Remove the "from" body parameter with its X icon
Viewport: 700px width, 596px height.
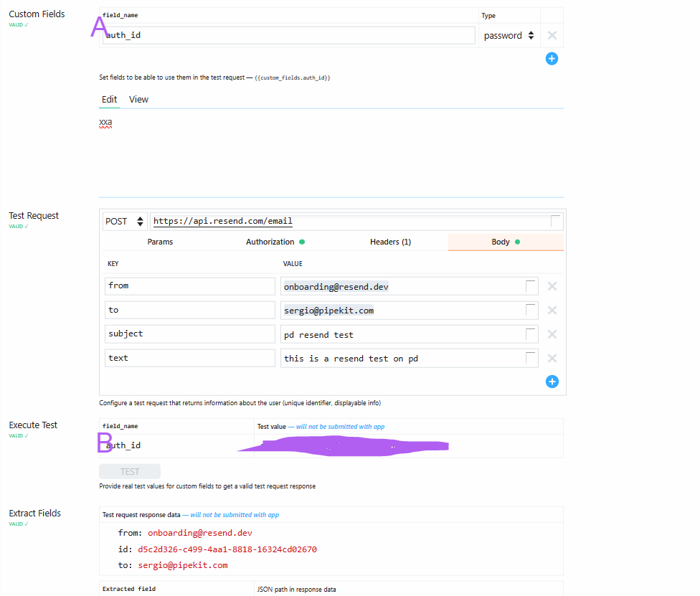pos(552,285)
